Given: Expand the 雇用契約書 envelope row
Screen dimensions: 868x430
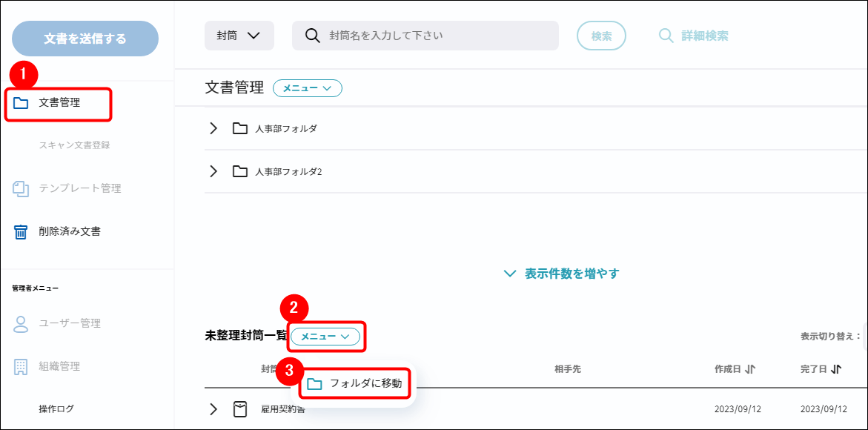Looking at the screenshot, I should pos(213,409).
